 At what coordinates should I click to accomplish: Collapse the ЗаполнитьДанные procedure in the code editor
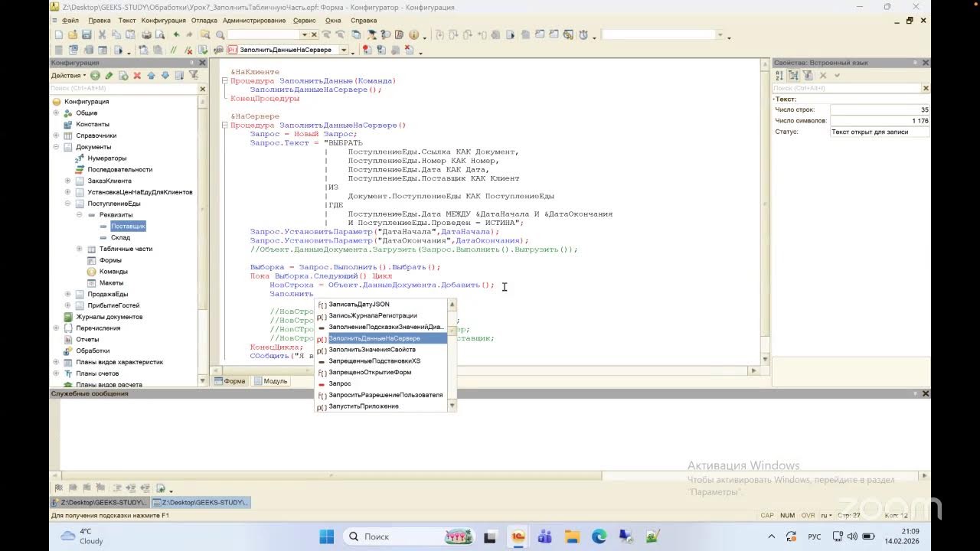(224, 80)
